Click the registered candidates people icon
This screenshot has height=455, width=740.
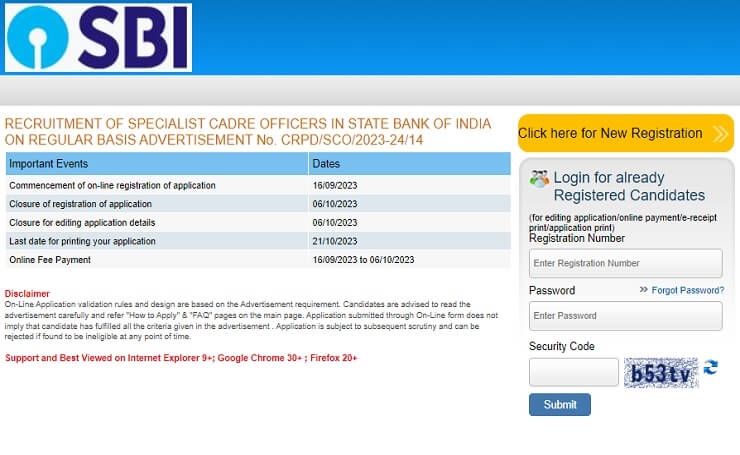coord(539,179)
